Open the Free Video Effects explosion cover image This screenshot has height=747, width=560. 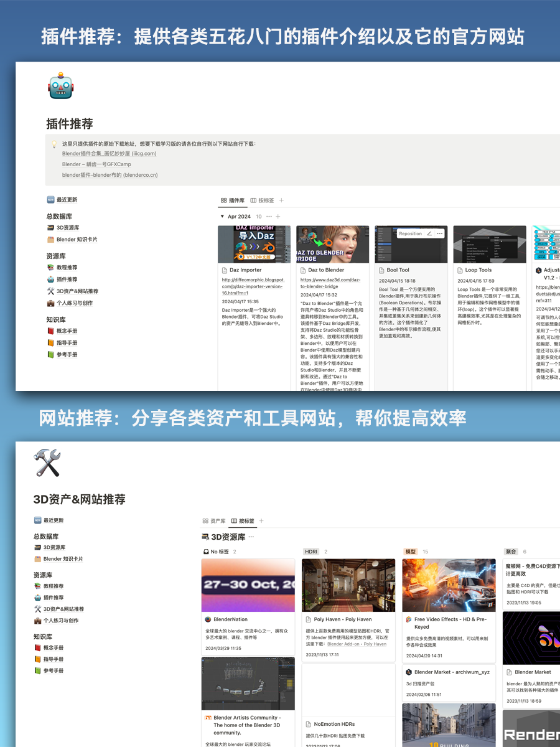tap(449, 586)
